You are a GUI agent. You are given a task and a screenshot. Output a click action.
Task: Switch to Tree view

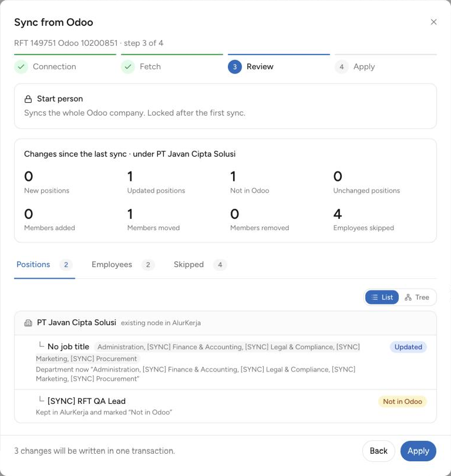tap(417, 297)
